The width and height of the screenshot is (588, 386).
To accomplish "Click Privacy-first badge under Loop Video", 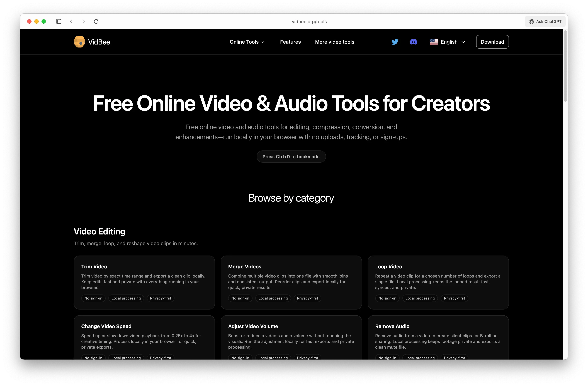I will 454,298.
